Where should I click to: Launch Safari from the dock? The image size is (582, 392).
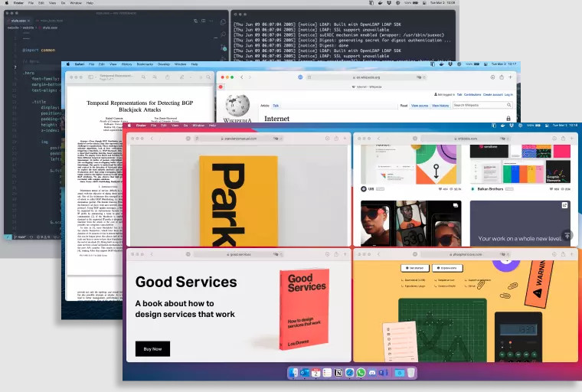pos(350,373)
